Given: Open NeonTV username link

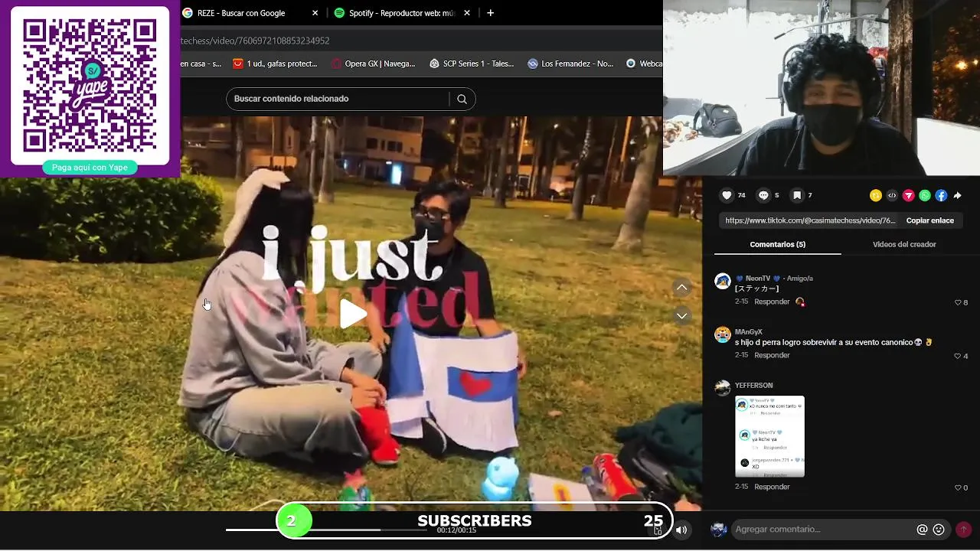Looking at the screenshot, I should point(757,279).
